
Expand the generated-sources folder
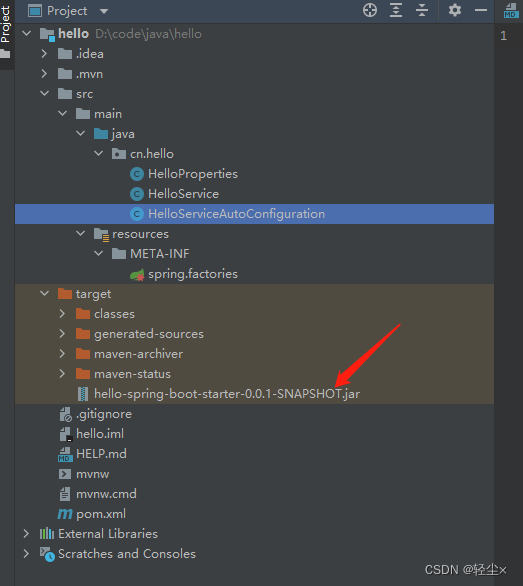pyautogui.click(x=62, y=334)
